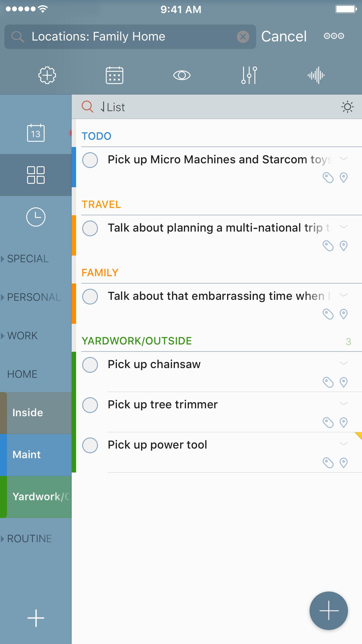Open the gear-plus settings icon
The image size is (362, 644).
47,75
